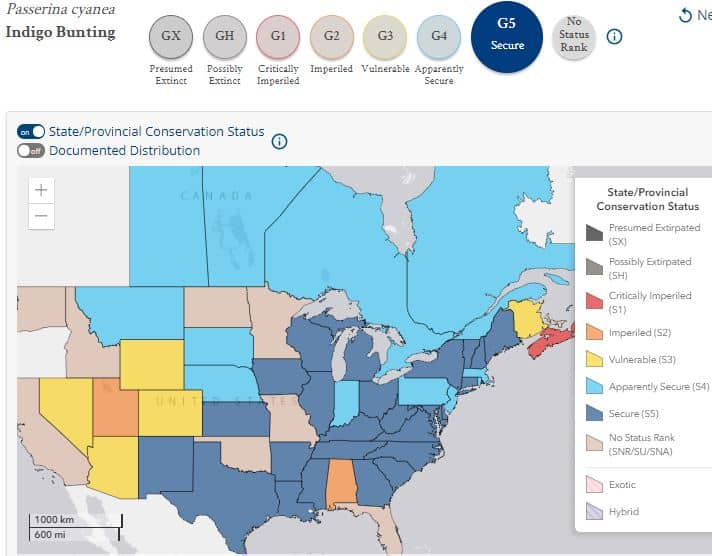Click Possibly Extirpated (SH) legend swatch
This screenshot has height=556, width=712.
click(x=594, y=267)
